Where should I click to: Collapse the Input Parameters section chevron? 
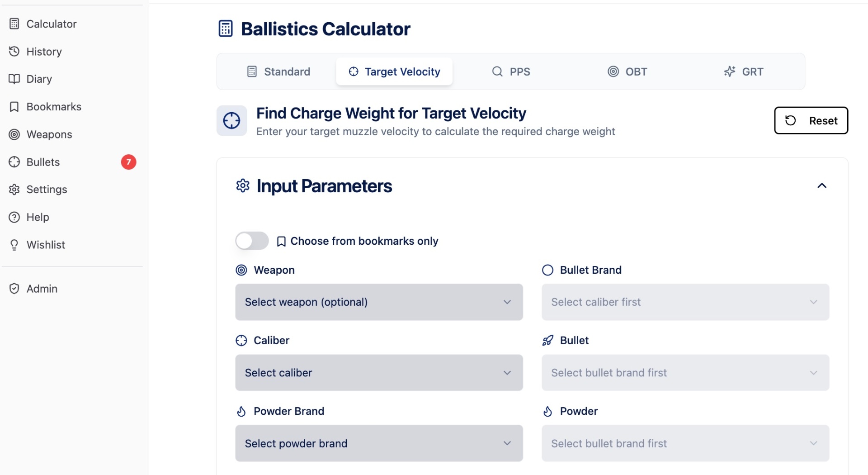[x=822, y=186]
